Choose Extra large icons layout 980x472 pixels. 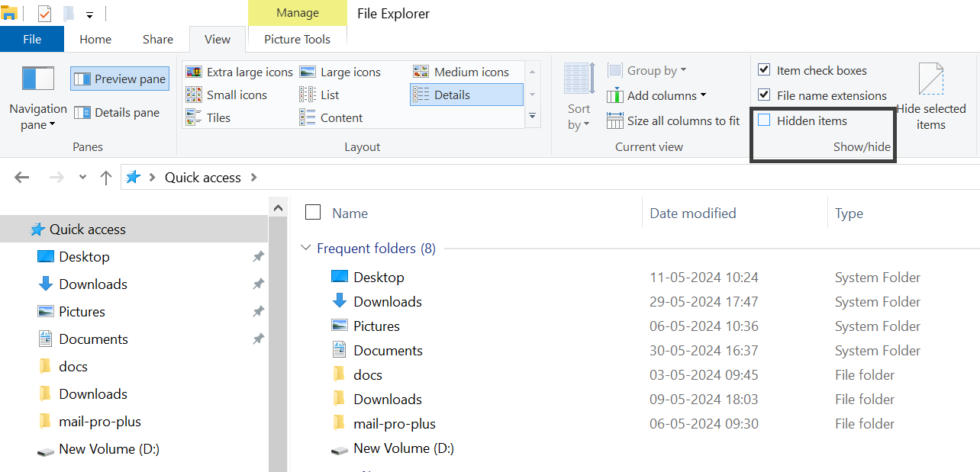(x=239, y=72)
